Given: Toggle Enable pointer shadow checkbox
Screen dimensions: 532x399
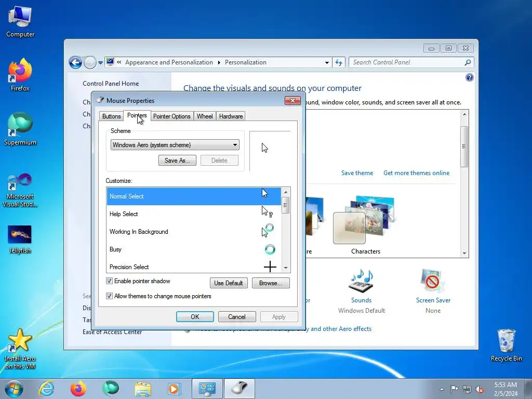Looking at the screenshot, I should tap(109, 281).
